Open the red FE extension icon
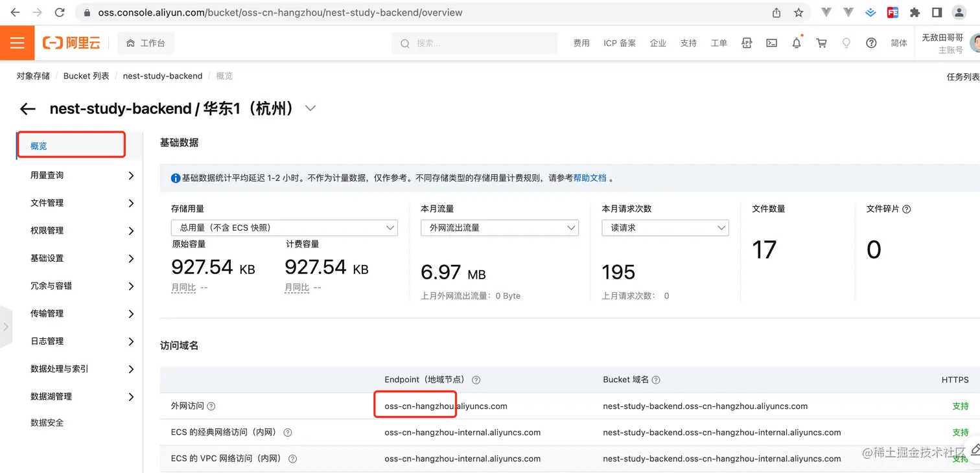Screen dimensions: 980x473 click(892, 12)
